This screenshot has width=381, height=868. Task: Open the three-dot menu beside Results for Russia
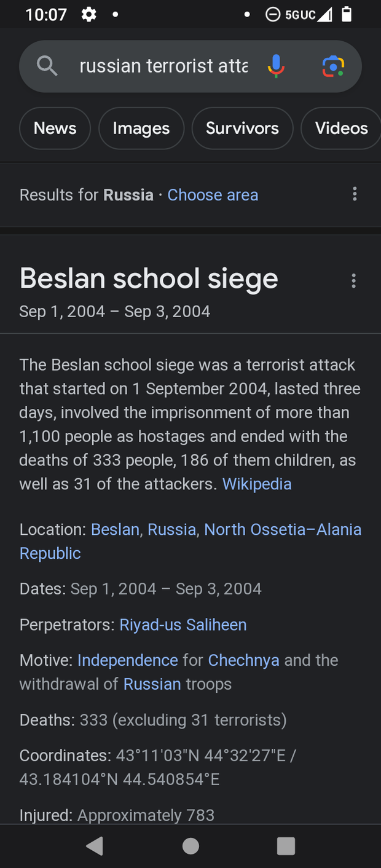355,194
